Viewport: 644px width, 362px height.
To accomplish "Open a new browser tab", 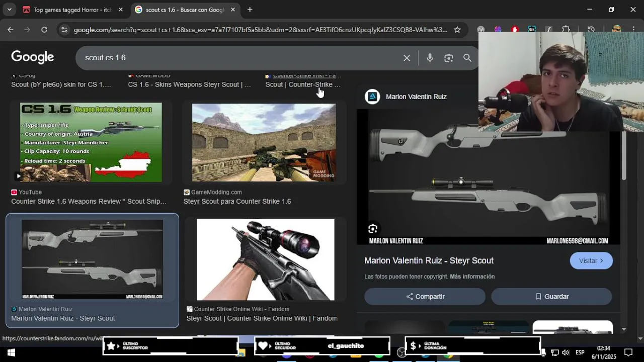I will tap(250, 10).
